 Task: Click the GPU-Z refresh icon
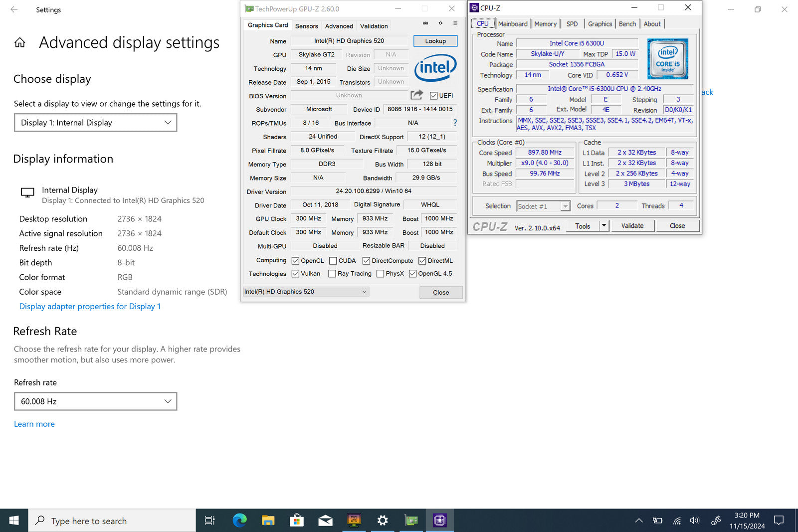(x=440, y=23)
